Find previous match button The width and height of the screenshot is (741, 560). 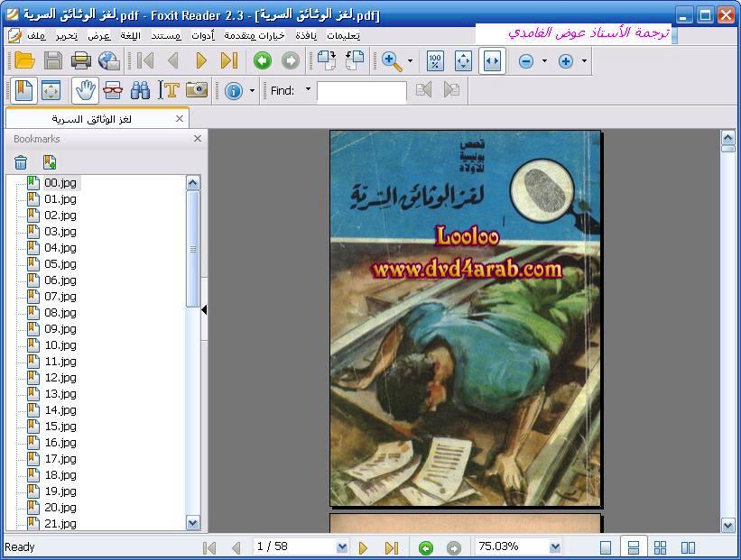coord(423,89)
